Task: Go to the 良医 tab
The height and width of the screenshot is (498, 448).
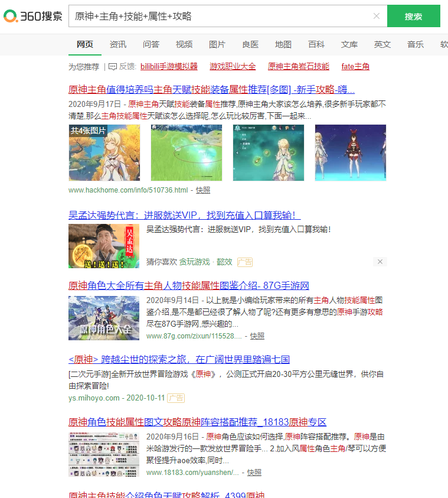Action: (x=250, y=44)
